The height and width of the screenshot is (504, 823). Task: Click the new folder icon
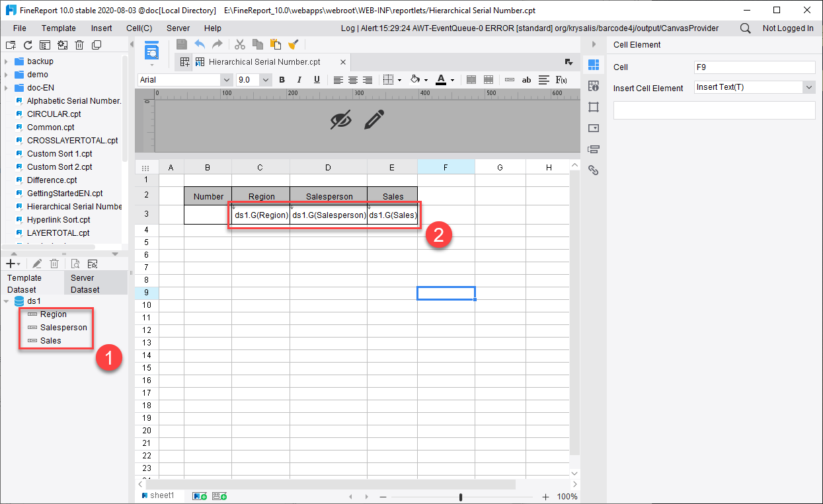(x=11, y=45)
